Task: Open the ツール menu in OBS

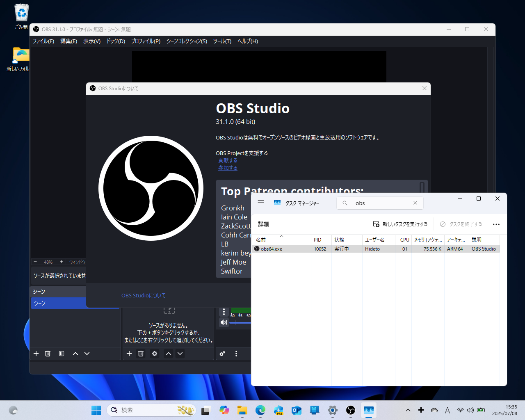Action: (x=222, y=41)
